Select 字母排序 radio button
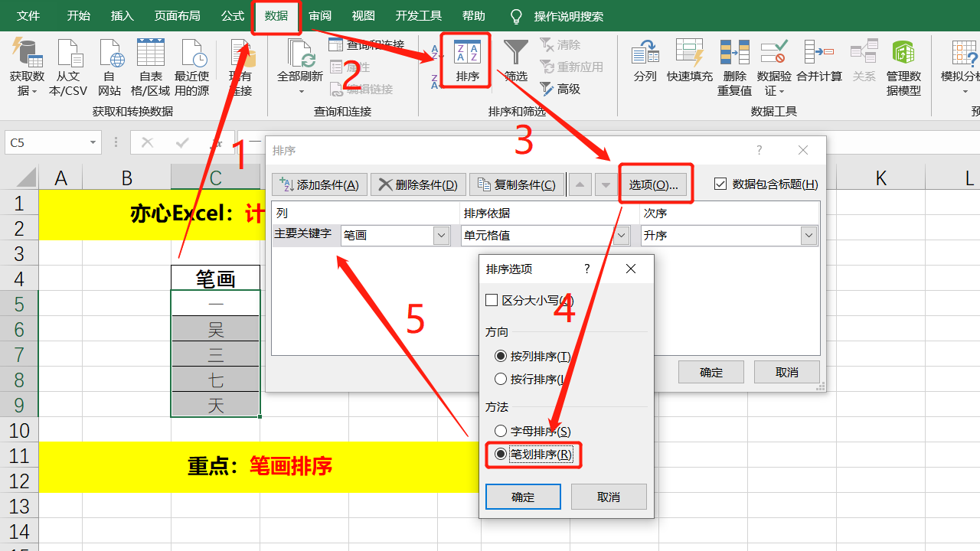Viewport: 980px width, 551px height. pyautogui.click(x=501, y=431)
